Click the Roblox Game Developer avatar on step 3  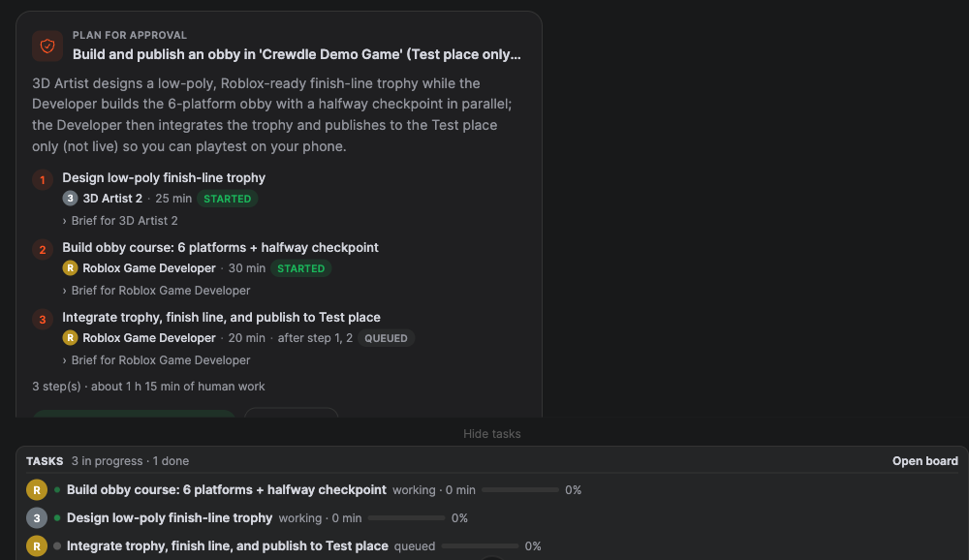70,338
